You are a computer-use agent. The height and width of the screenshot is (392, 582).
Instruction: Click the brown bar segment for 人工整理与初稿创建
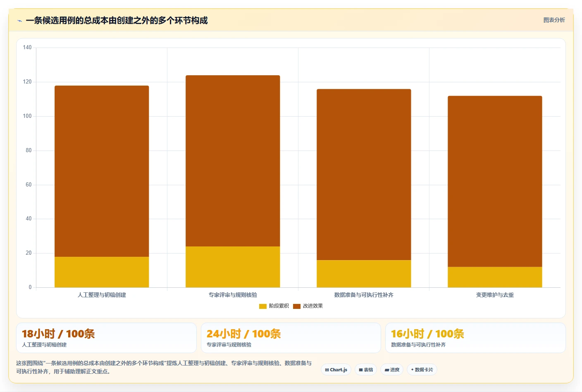pyautogui.click(x=102, y=171)
